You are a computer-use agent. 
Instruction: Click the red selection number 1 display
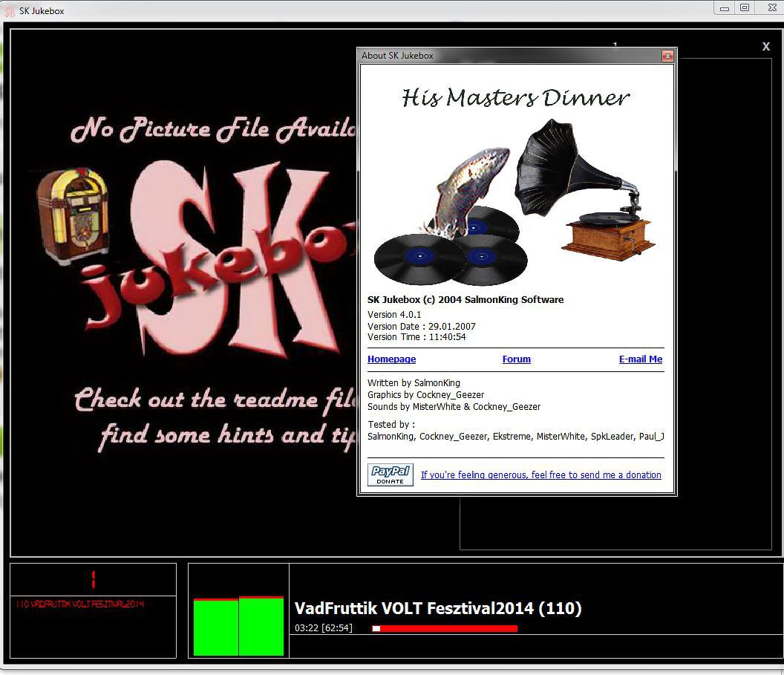(93, 579)
